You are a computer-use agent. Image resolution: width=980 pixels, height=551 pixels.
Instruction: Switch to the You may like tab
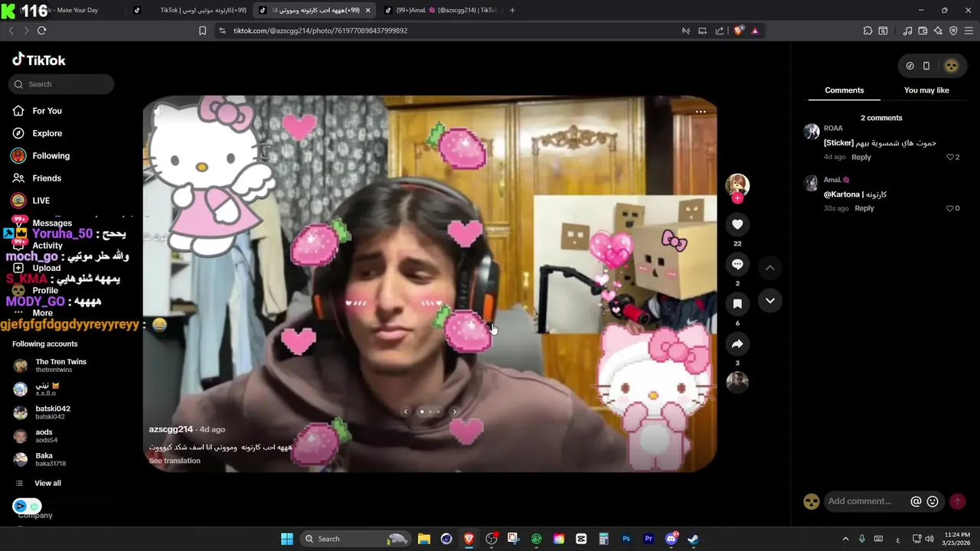926,90
